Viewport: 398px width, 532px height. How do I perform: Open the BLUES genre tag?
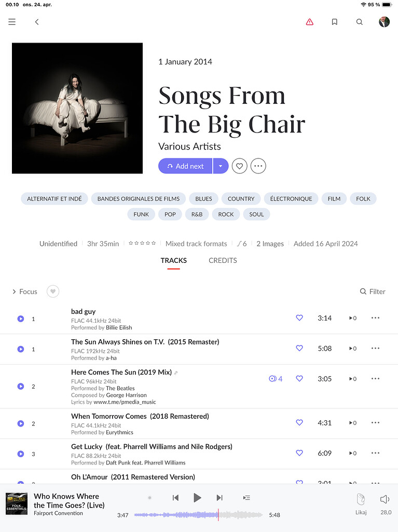tap(203, 198)
